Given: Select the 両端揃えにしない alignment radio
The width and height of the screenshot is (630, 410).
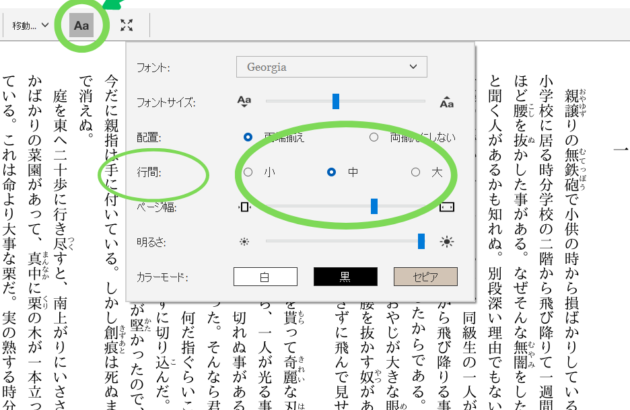Looking at the screenshot, I should 374,137.
